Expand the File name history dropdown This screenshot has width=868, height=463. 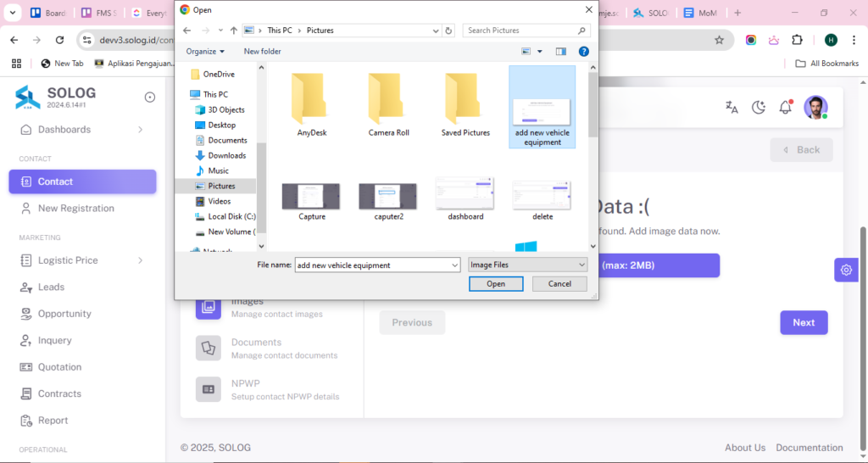454,265
